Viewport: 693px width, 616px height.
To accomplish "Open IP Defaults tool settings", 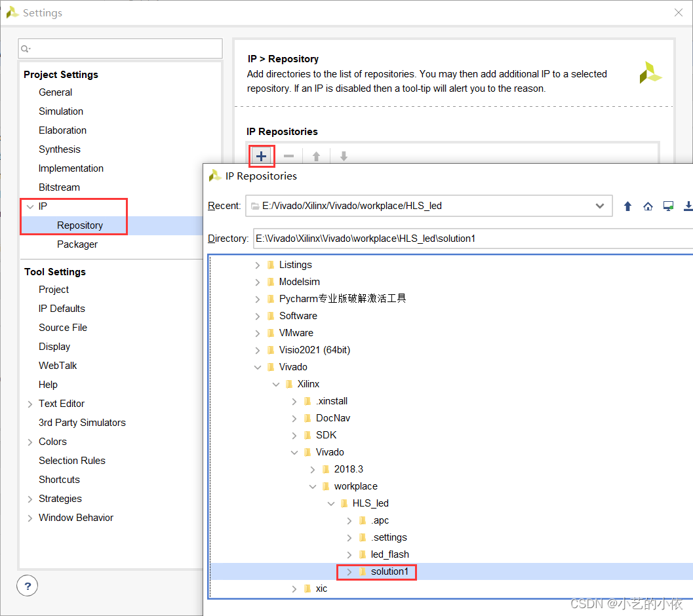I will (62, 309).
